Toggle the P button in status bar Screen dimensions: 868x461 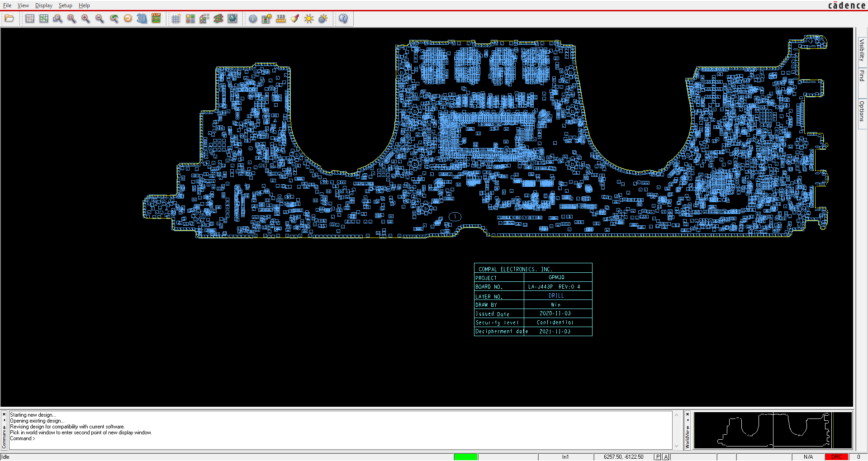click(x=658, y=457)
